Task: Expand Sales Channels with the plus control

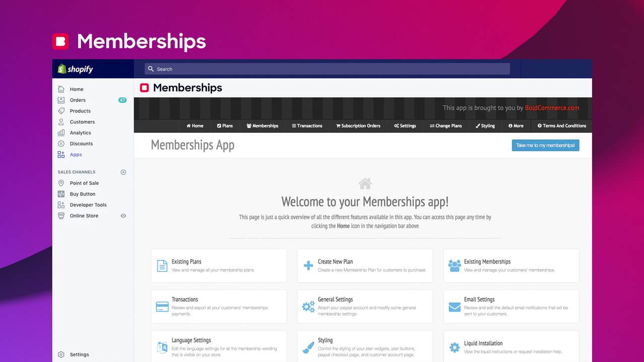Action: (x=123, y=172)
